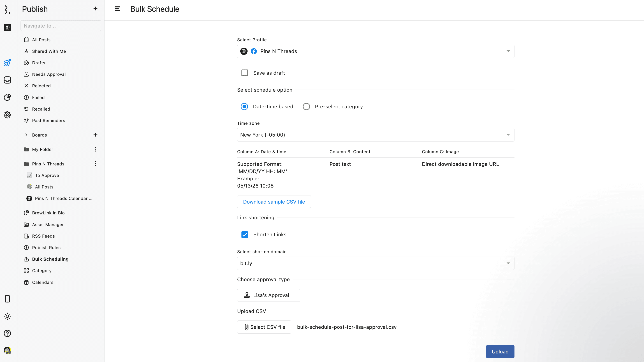The height and width of the screenshot is (362, 644).
Task: Switch theme with the sun icon
Action: (x=7, y=316)
